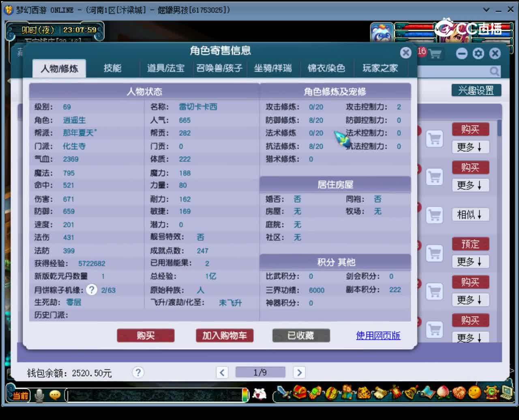
Task: Click the listing scrollbar thumb
Action: coord(500,128)
